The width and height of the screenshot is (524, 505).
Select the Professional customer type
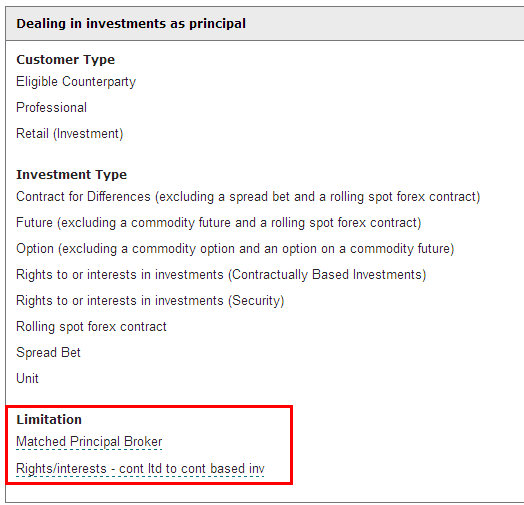[x=51, y=107]
